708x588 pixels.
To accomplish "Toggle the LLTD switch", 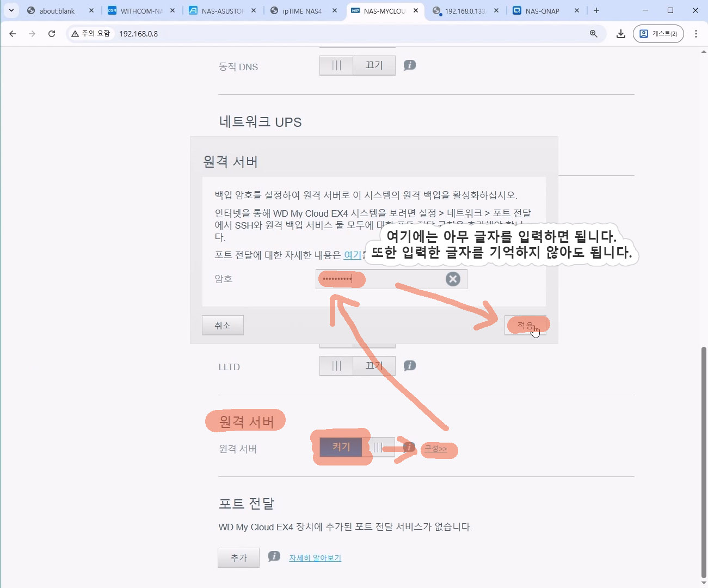I will [x=357, y=366].
